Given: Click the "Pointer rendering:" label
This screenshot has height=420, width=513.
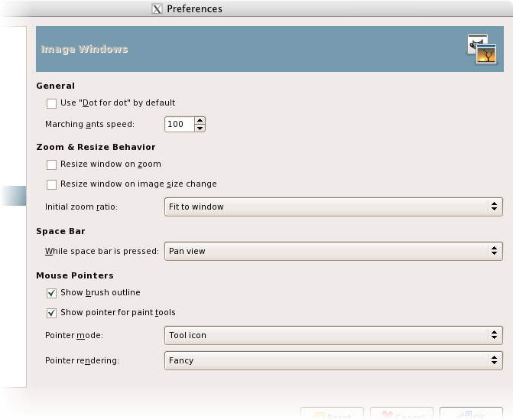Looking at the screenshot, I should pyautogui.click(x=82, y=361).
